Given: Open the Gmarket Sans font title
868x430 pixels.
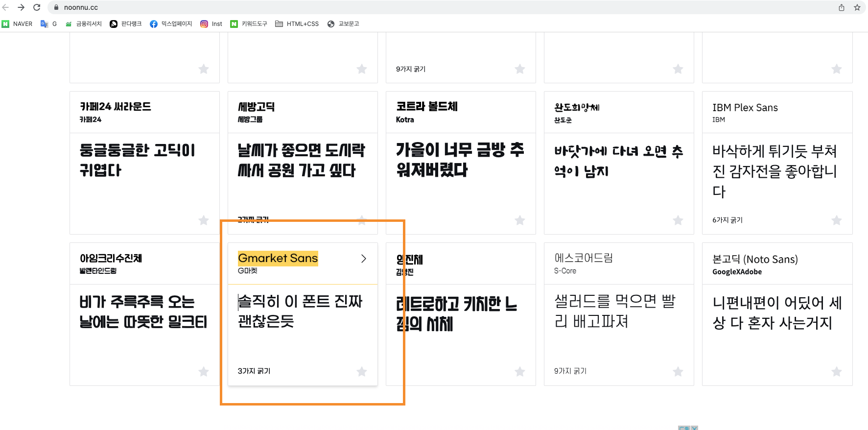Looking at the screenshot, I should click(x=278, y=258).
